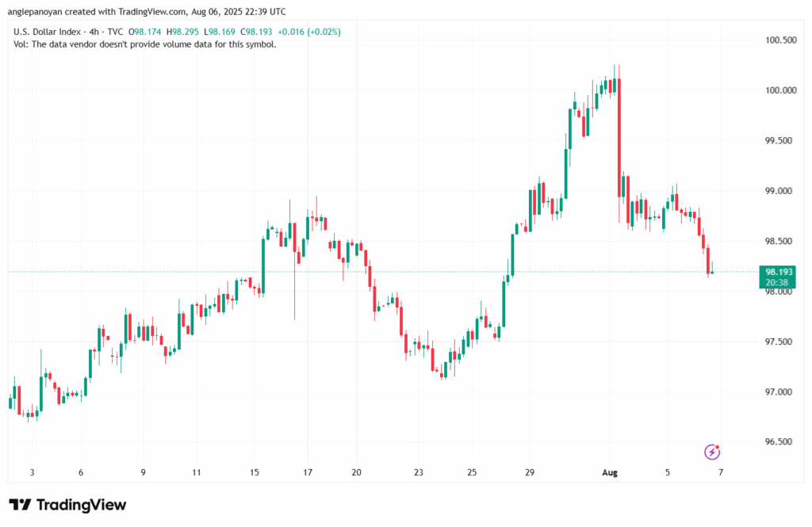
Task: Select the 29 date on time axis
Action: pos(530,472)
